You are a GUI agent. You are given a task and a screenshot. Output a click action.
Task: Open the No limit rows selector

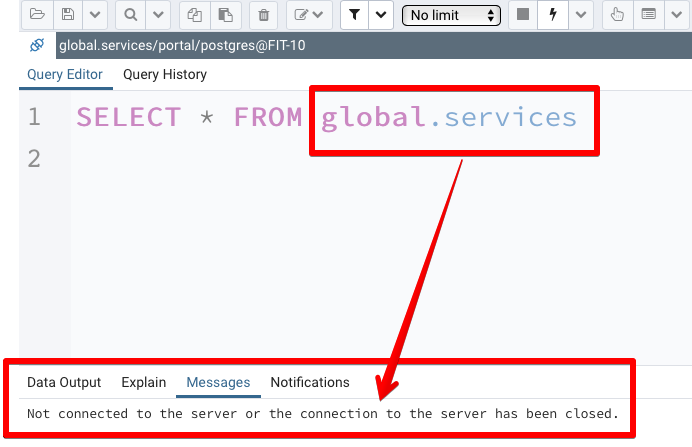(451, 15)
